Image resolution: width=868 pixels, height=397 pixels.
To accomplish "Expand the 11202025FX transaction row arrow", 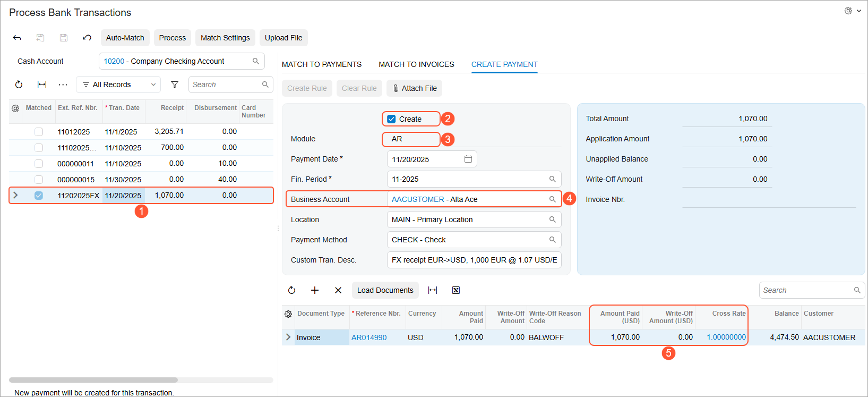I will coord(15,195).
